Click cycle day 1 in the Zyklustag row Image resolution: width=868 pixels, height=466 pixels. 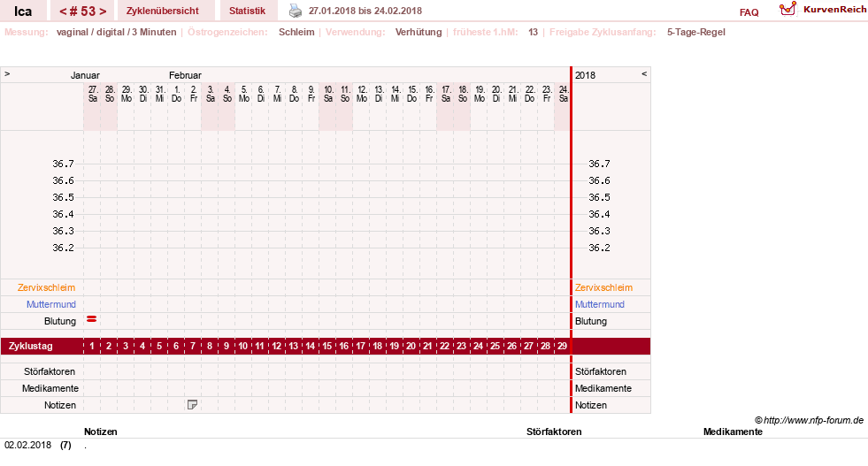pyautogui.click(x=92, y=346)
